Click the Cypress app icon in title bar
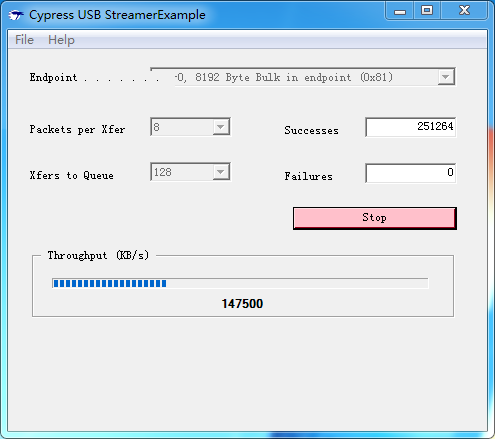Viewport: 495px width, 439px height. click(16, 15)
